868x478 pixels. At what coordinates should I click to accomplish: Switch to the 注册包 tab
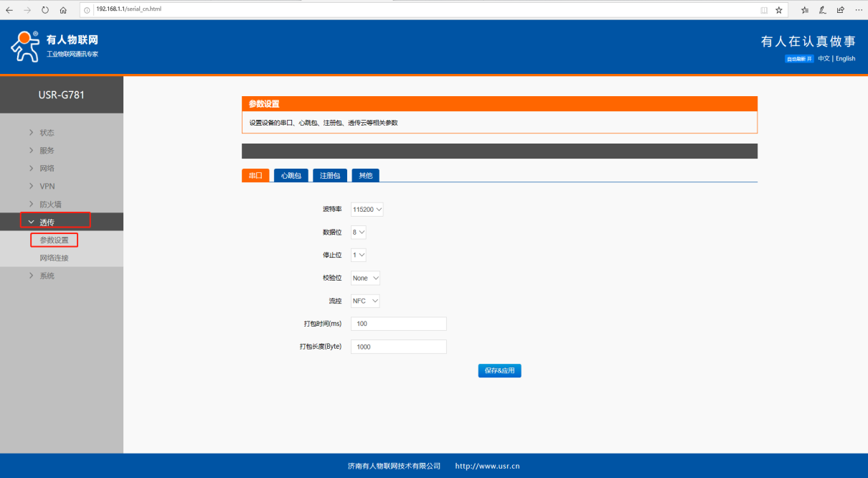coord(330,176)
